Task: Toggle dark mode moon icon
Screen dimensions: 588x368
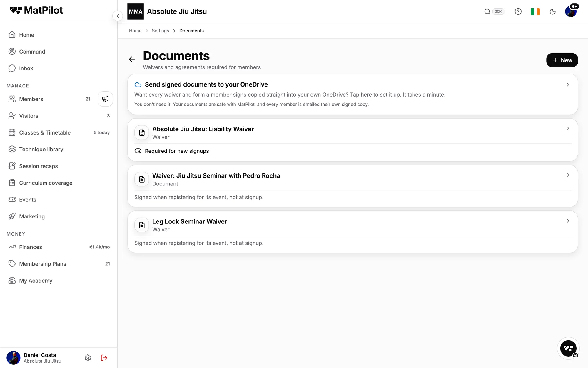Action: tap(553, 11)
